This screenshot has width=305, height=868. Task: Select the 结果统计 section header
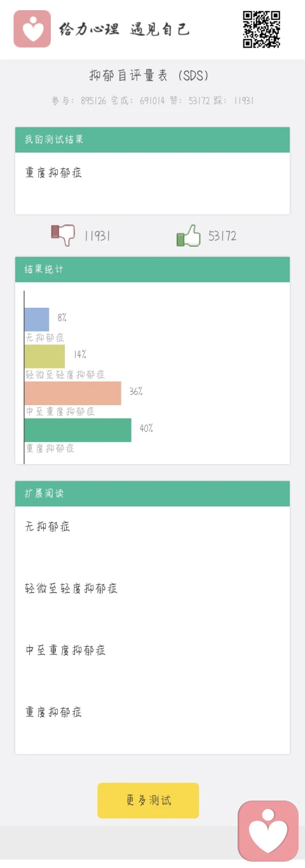click(x=152, y=270)
